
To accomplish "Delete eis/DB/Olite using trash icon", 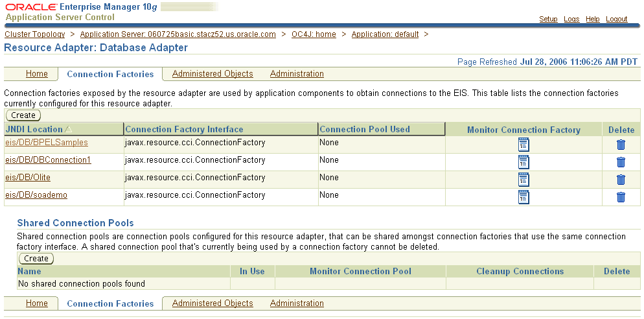I will coord(621,180).
